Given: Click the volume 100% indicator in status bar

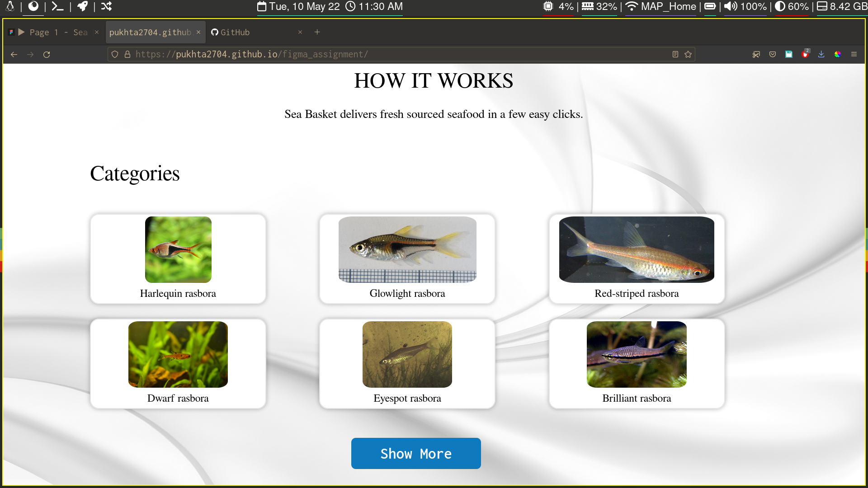Looking at the screenshot, I should [746, 7].
